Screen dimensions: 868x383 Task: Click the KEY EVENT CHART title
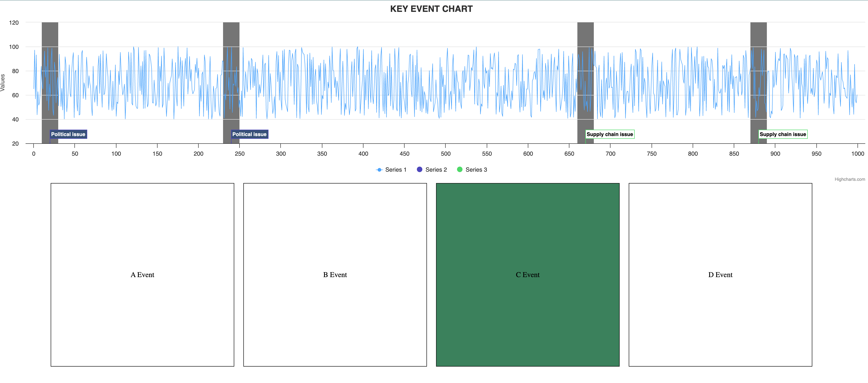[x=431, y=9]
